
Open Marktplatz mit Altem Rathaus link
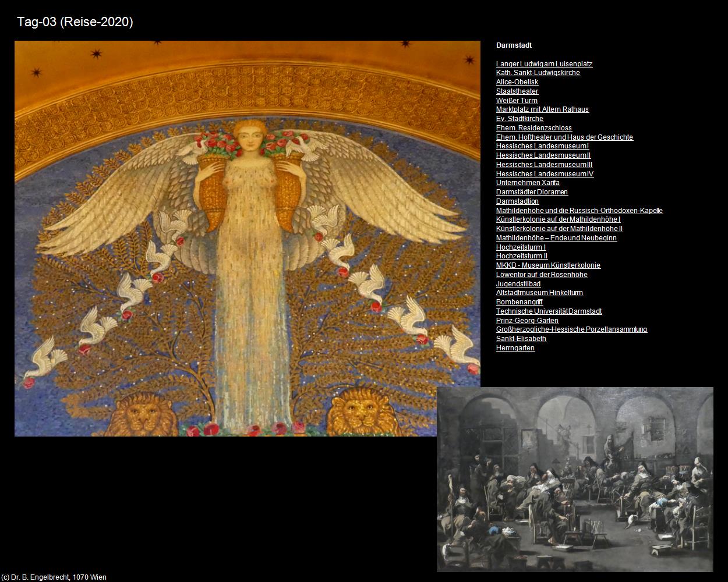click(x=543, y=109)
